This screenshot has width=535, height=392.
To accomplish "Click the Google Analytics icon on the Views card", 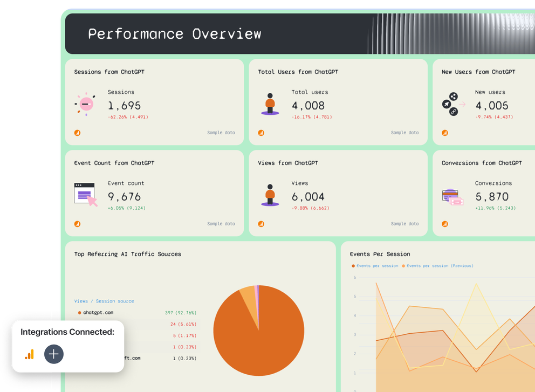I will pyautogui.click(x=261, y=223).
